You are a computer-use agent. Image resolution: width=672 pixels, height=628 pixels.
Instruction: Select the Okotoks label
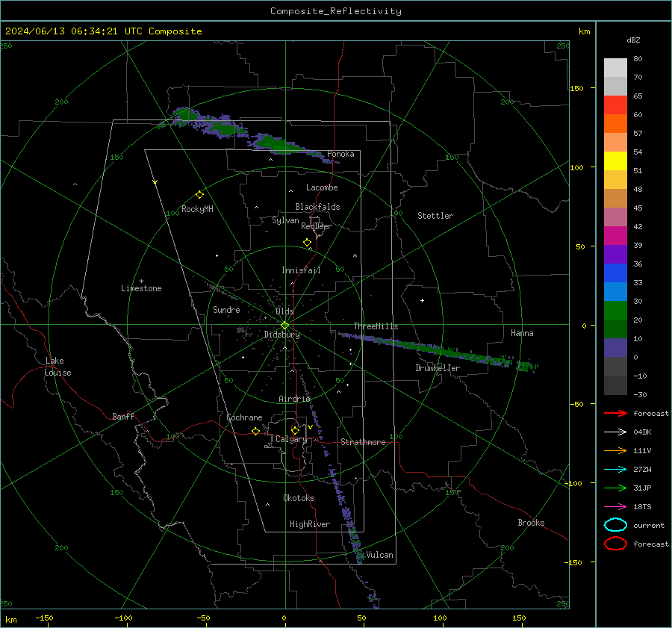click(x=299, y=498)
